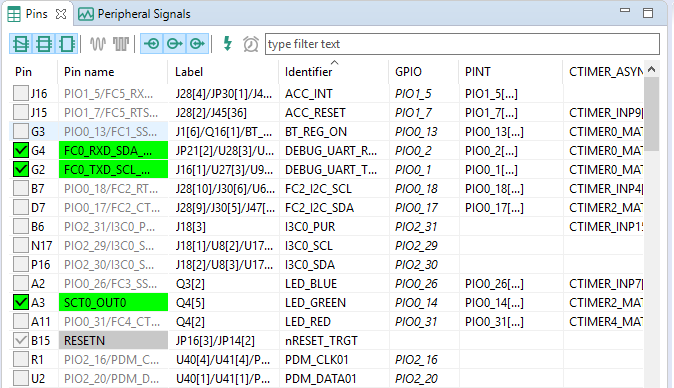Viewport: 674px width, 388px height.
Task: Select the Pins tab
Action: coord(36,14)
